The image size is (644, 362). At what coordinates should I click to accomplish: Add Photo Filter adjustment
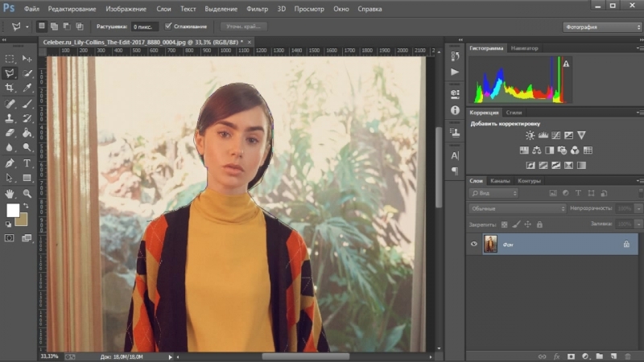click(x=562, y=150)
